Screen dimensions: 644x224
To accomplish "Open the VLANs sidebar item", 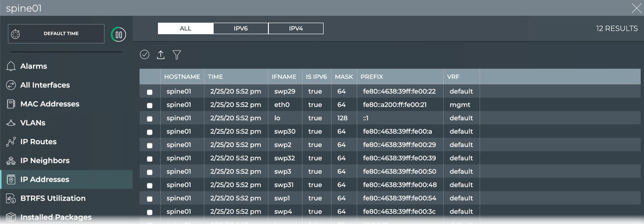I will click(33, 123).
